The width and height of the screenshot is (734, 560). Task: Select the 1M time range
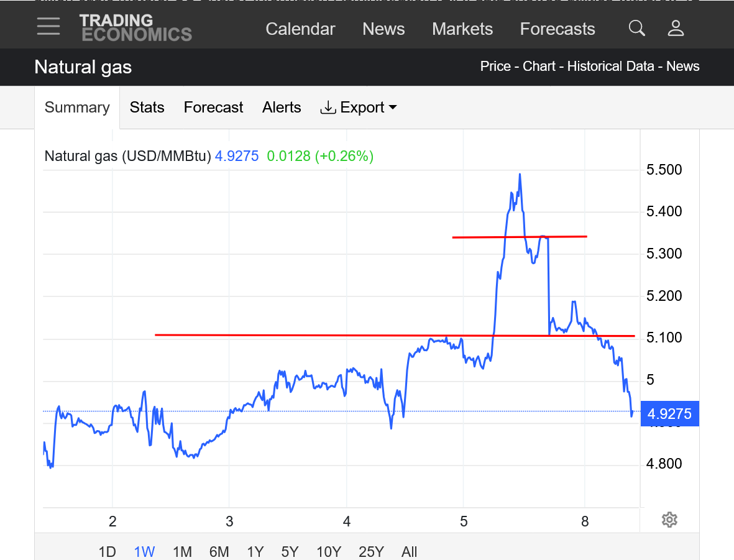[182, 551]
